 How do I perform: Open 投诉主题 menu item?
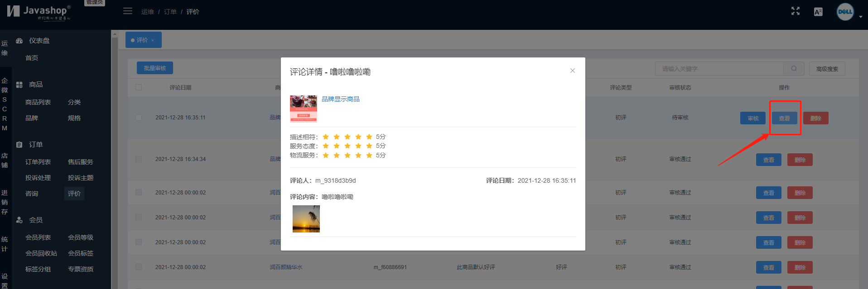[81, 178]
